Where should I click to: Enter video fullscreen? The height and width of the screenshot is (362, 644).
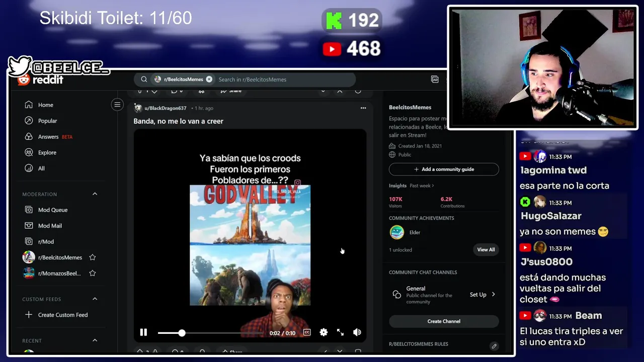341,332
